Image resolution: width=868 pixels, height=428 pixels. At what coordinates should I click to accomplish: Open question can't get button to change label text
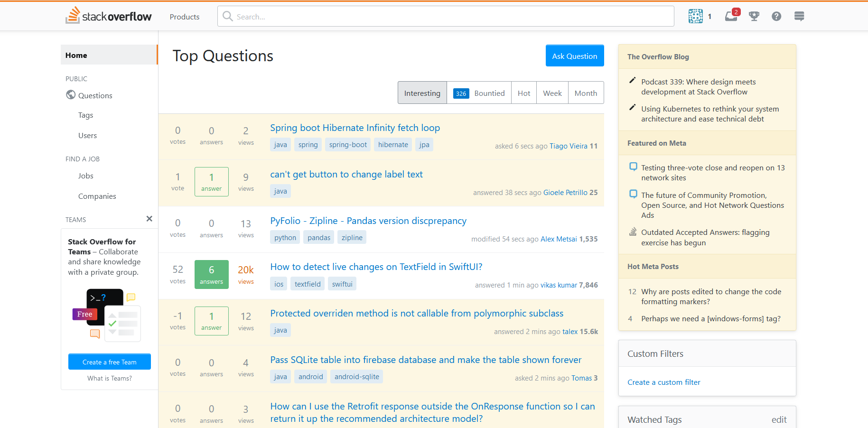[x=346, y=174]
